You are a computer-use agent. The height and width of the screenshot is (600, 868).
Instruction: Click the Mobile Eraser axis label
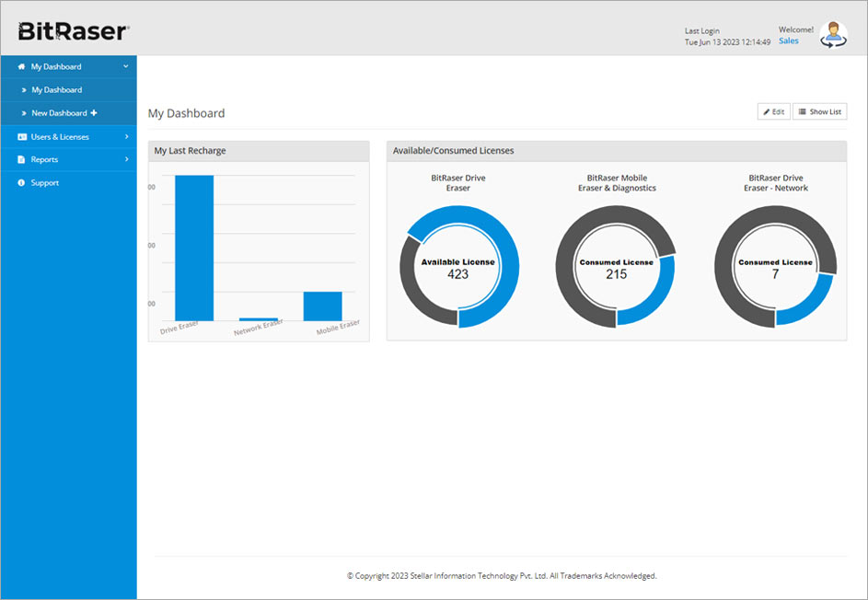click(x=338, y=327)
